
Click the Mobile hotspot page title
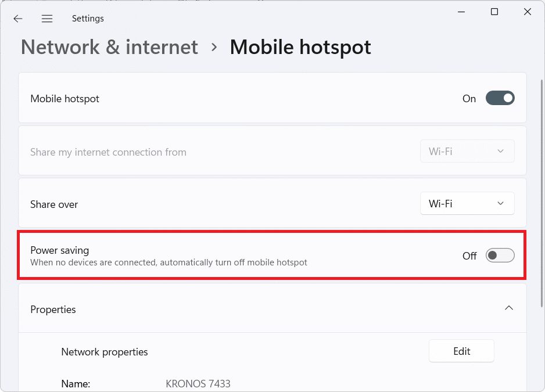(300, 47)
